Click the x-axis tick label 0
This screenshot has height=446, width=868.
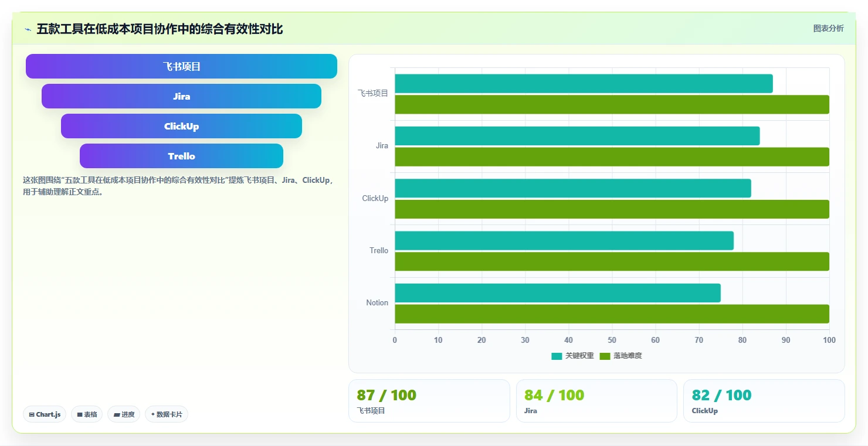395,340
